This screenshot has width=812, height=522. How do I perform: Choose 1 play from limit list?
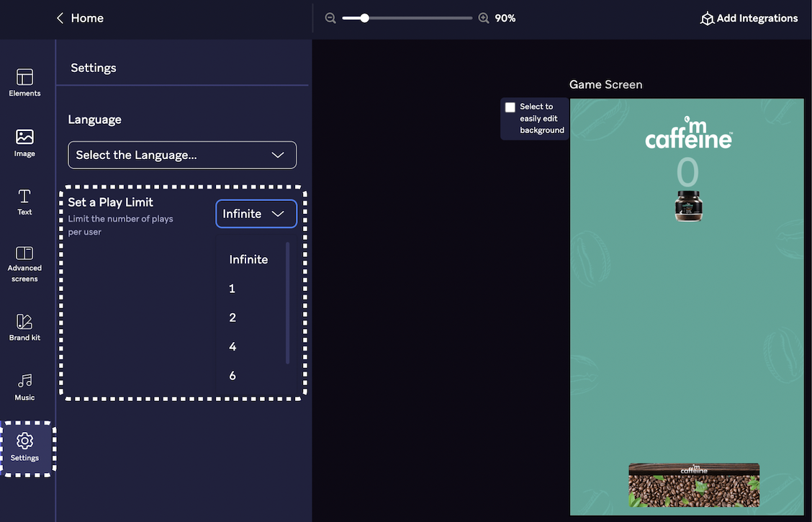tap(233, 289)
